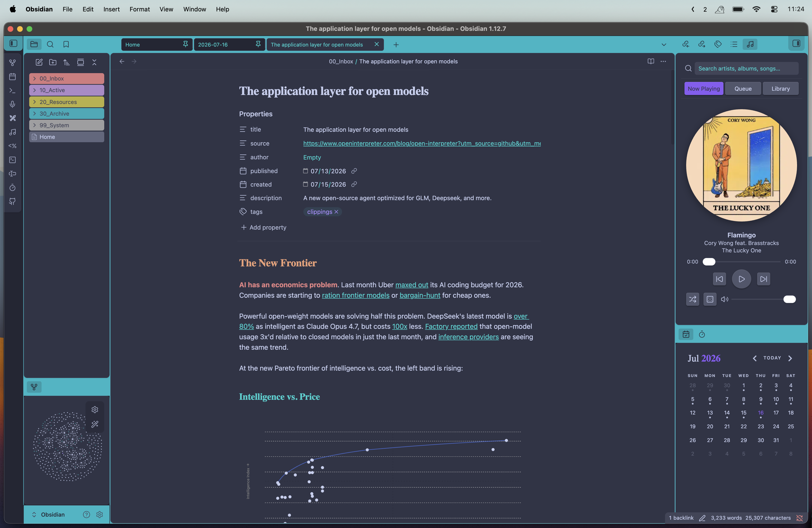Click the music search field
Viewport: 812px width, 528px height.
(x=746, y=69)
